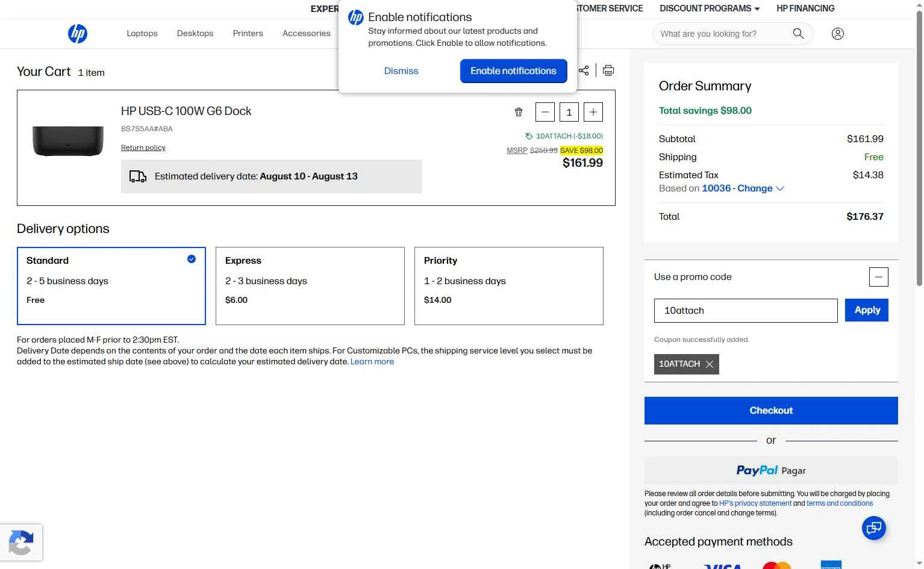Remove the 10ATTACH coupon tag

coord(710,364)
